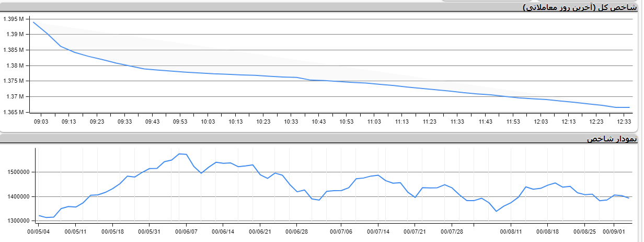This screenshot has width=644, height=242.
Task: Click the intraday line's end point near 12:33
Action: [x=629, y=107]
